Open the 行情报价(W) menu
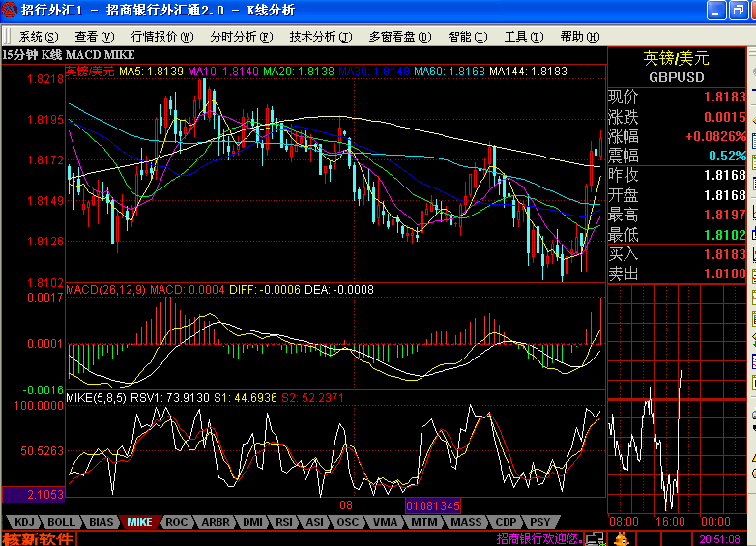Image resolution: width=756 pixels, height=546 pixels. tap(162, 37)
